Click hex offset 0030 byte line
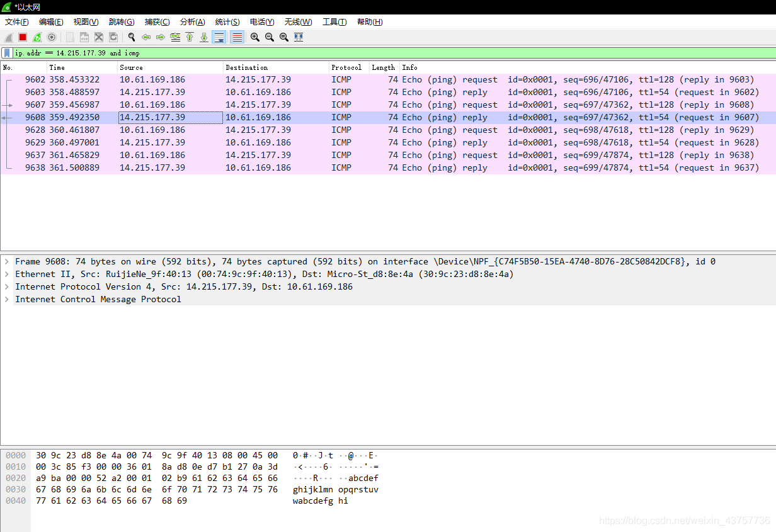Viewport: 776px width, 532px height. (157, 489)
